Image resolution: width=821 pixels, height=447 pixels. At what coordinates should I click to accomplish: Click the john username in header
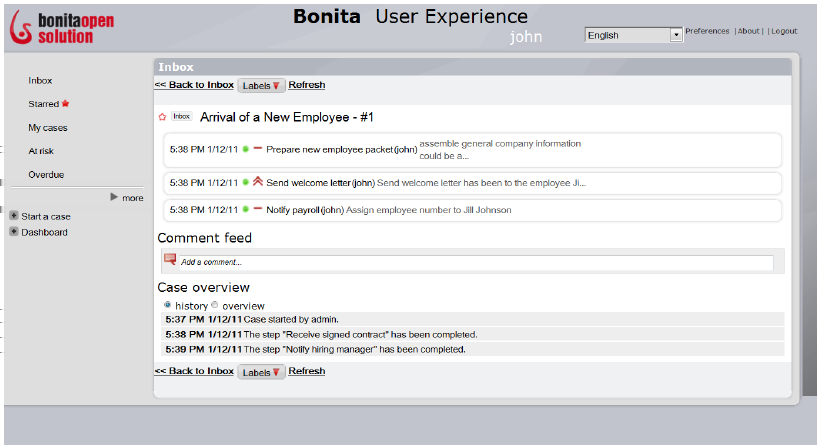[526, 37]
